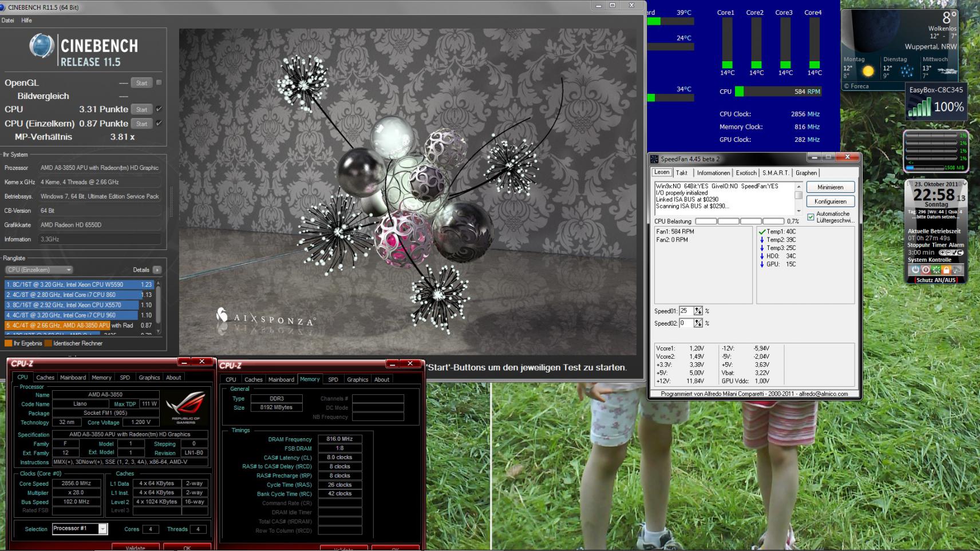This screenshot has width=980, height=551.
Task: Switch to the Informationen tab in SpeedFan
Action: pyautogui.click(x=713, y=173)
